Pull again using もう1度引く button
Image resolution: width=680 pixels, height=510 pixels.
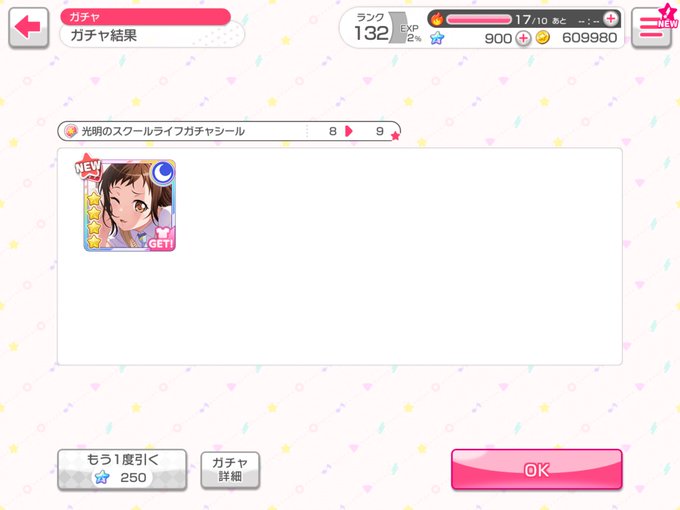pyautogui.click(x=122, y=470)
